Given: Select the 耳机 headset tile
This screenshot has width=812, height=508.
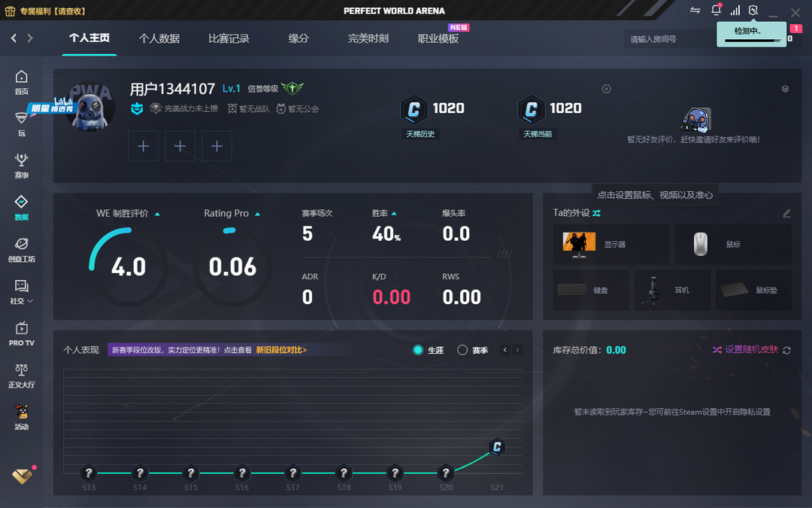Looking at the screenshot, I should [672, 291].
